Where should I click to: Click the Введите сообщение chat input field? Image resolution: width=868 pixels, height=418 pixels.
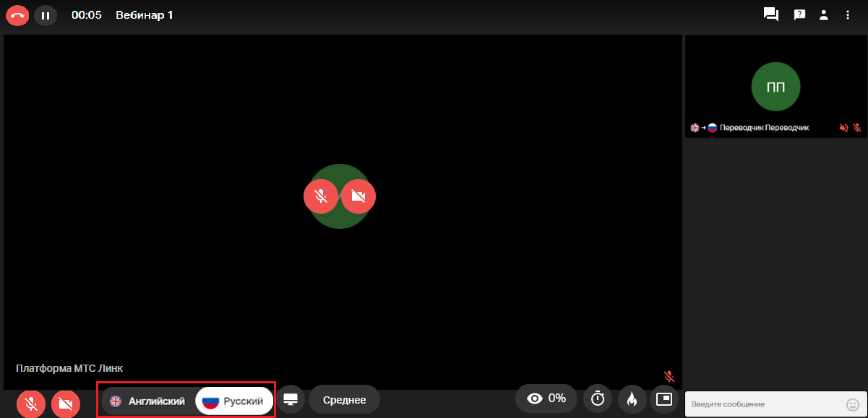coord(775,404)
